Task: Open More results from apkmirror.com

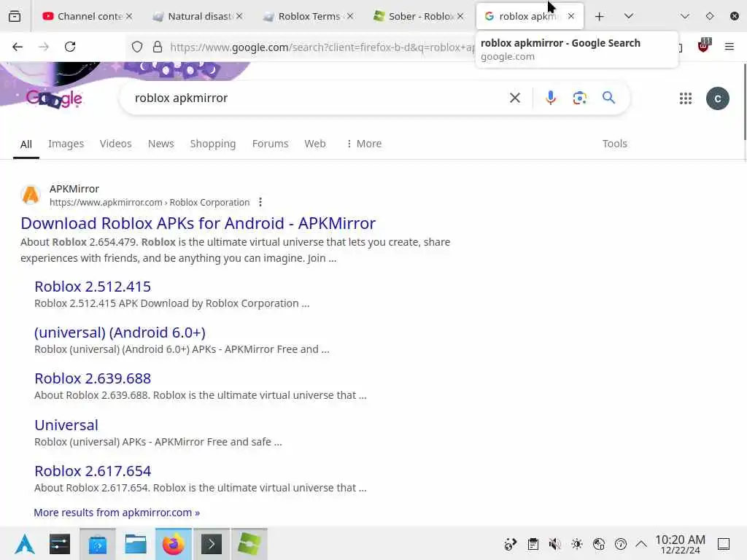Action: point(117,513)
